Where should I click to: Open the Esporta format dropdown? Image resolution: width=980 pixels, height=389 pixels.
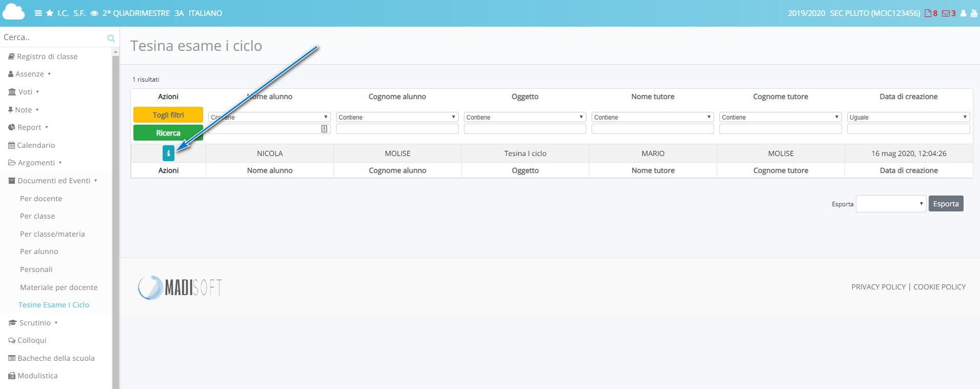click(891, 204)
